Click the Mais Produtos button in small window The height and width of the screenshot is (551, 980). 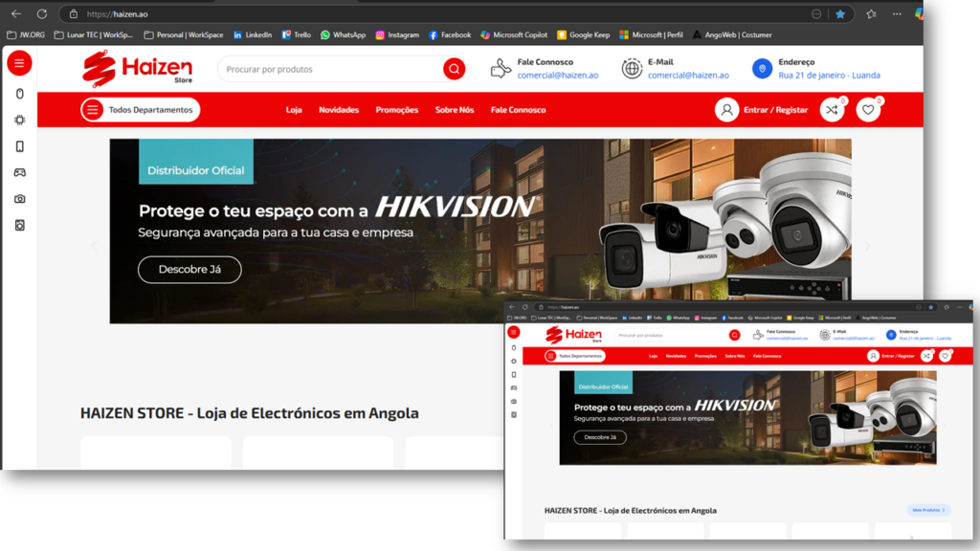click(x=928, y=511)
